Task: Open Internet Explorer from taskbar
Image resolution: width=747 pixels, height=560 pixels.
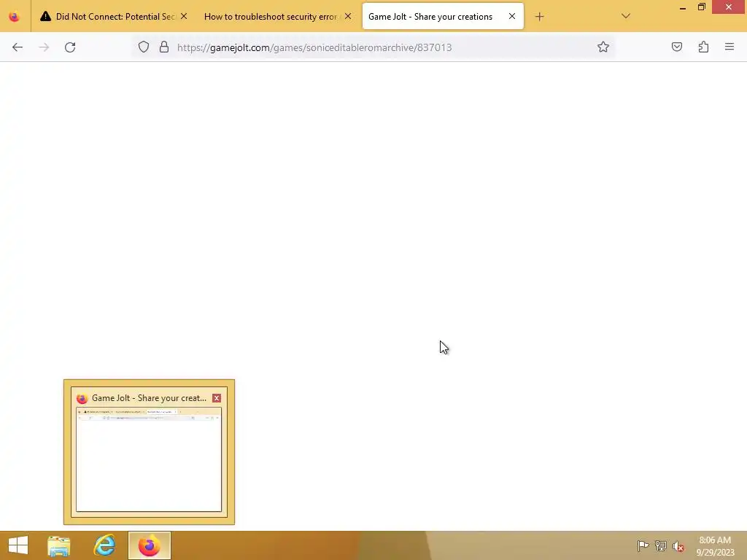Action: point(104,545)
